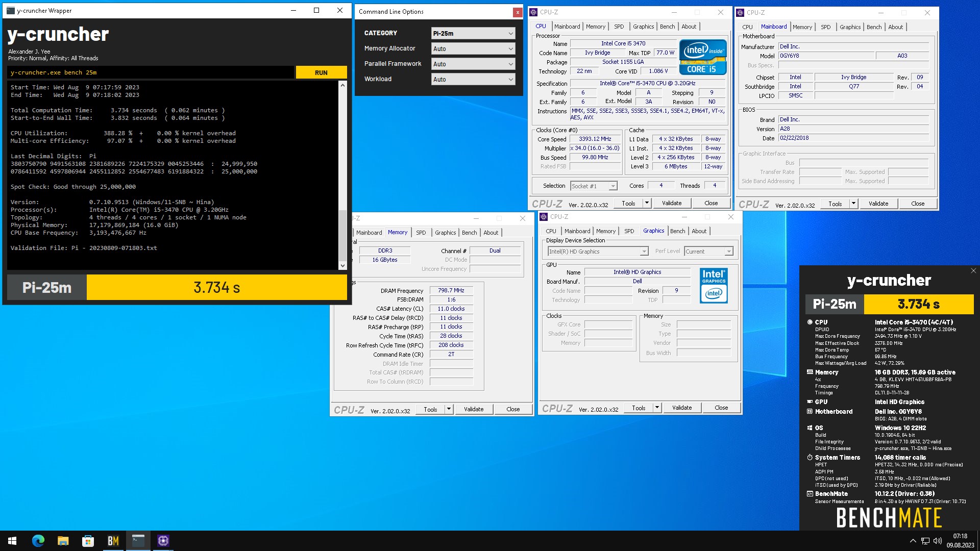Viewport: 980px width, 551px height.
Task: Click the OS icon in BenchMate panel
Action: point(810,428)
